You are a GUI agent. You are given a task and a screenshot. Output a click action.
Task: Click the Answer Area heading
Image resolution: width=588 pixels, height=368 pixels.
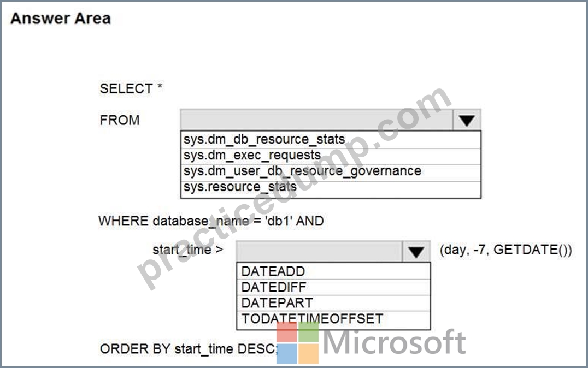coord(61,19)
